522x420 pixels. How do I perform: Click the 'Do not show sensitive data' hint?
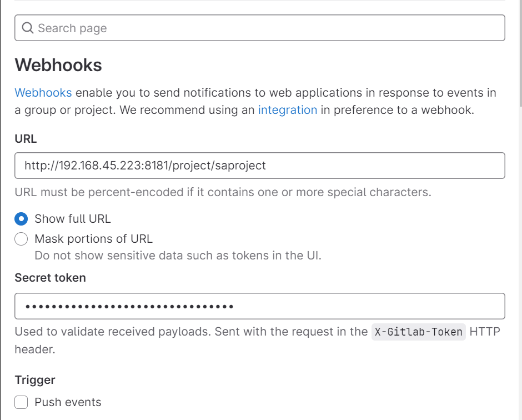(x=178, y=256)
